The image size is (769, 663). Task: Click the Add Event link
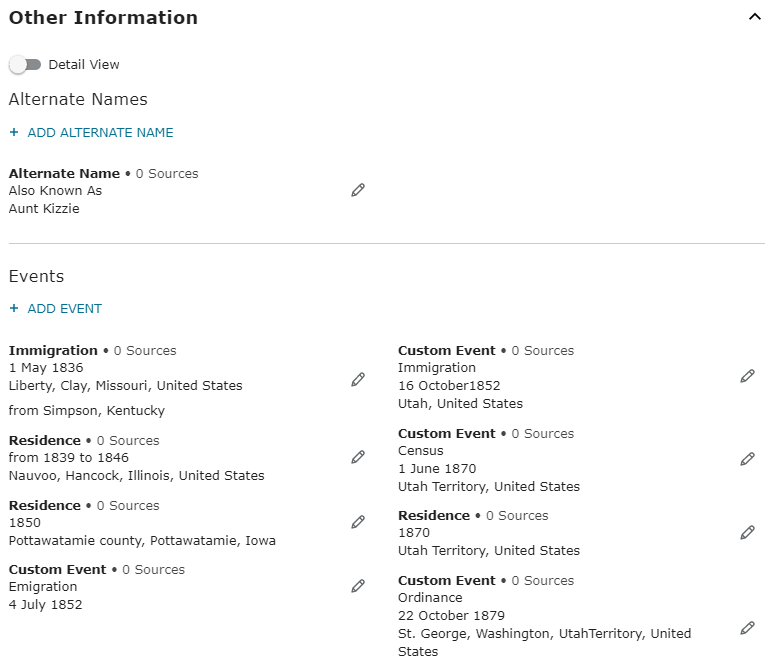point(64,309)
